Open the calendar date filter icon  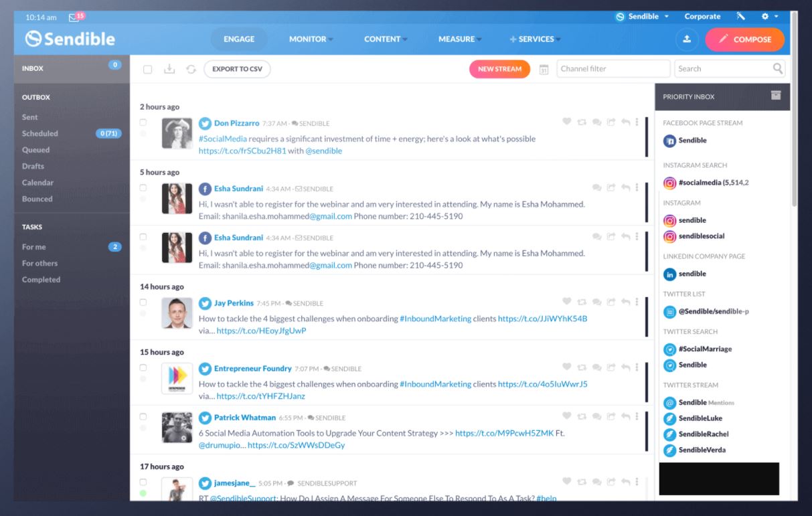click(x=544, y=69)
